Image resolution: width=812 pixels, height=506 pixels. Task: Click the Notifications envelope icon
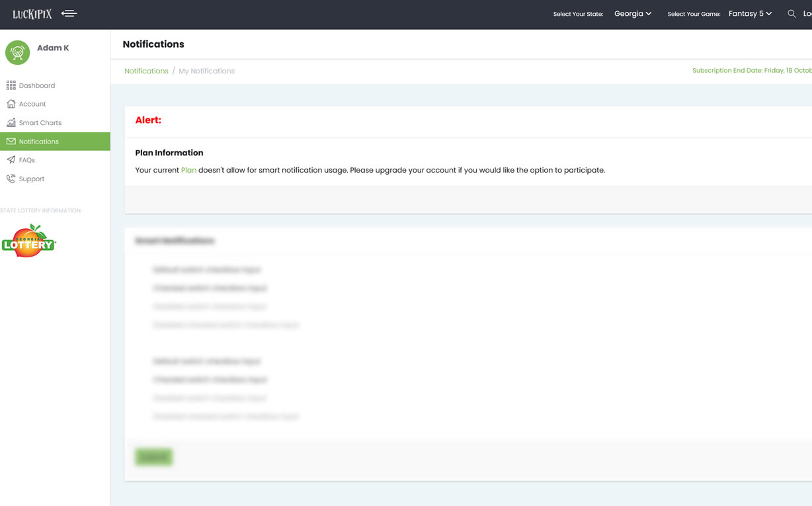[x=11, y=142]
